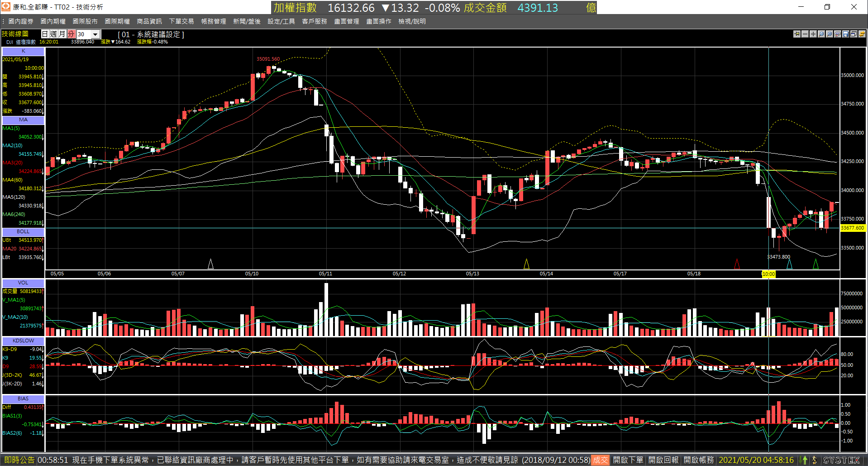Open 新聞/盤後 menu

(x=247, y=21)
